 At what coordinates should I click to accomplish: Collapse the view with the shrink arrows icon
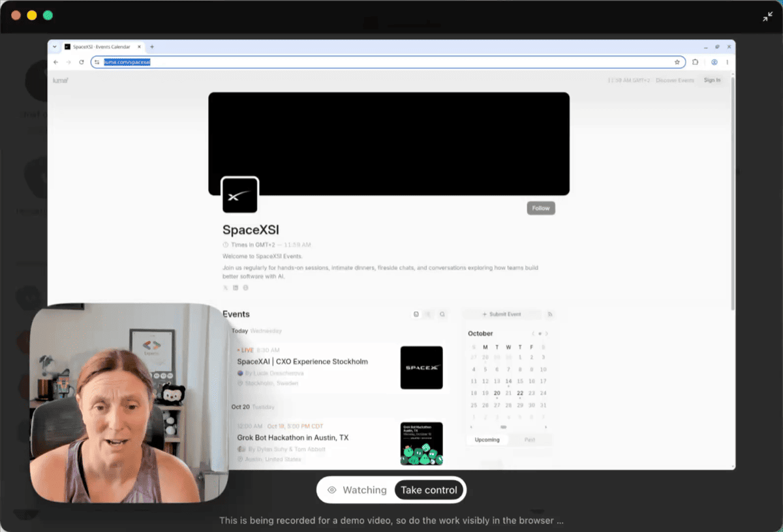pos(767,17)
